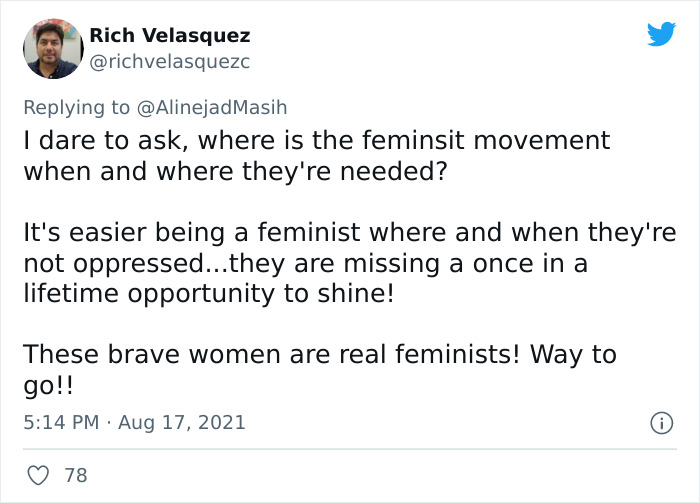The width and height of the screenshot is (700, 503).
Task: Like the tweet with the heart icon
Action: (x=36, y=475)
